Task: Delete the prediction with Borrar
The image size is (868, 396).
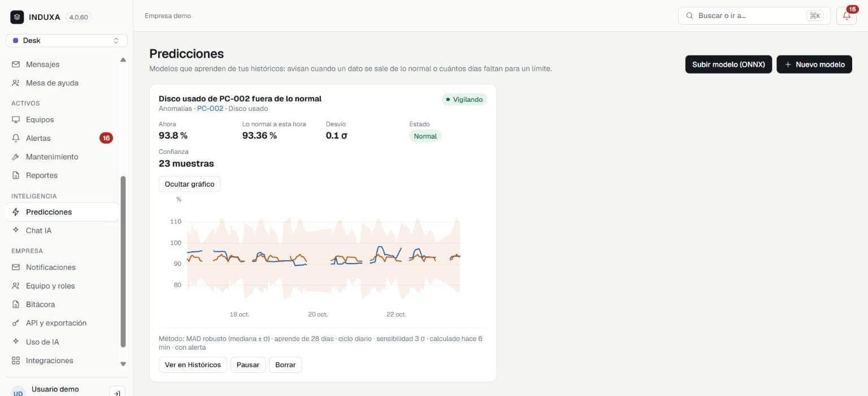Action: (x=285, y=365)
